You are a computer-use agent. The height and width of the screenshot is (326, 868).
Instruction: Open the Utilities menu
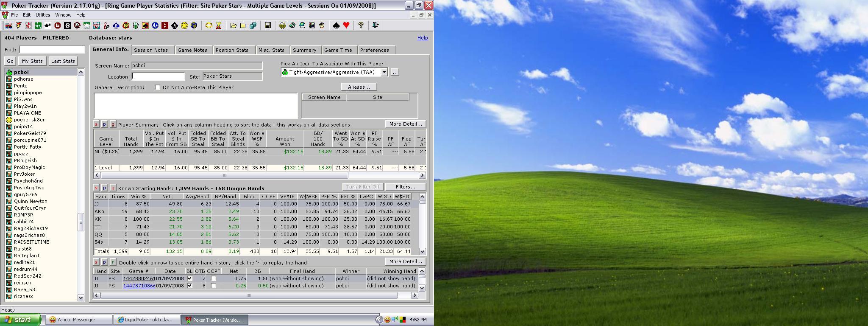click(43, 15)
